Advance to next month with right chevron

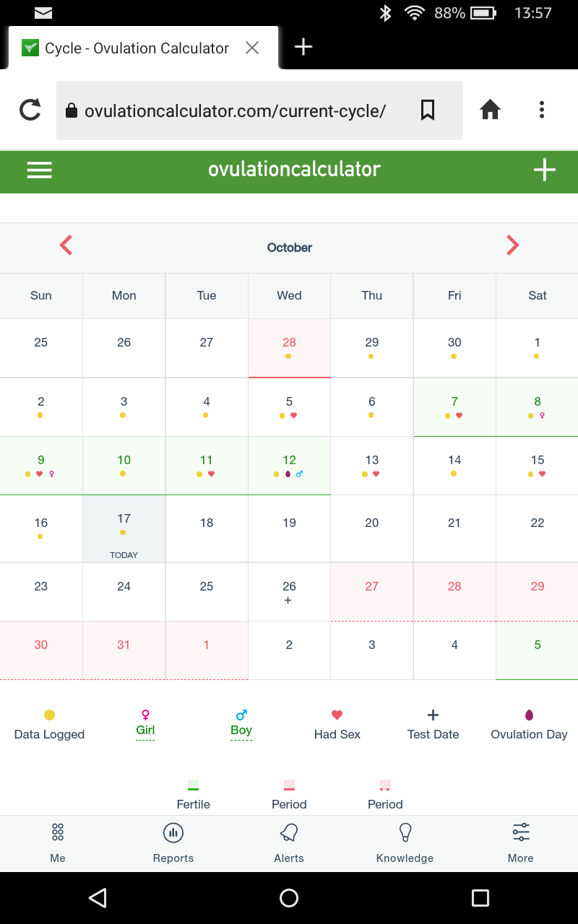[x=512, y=245]
